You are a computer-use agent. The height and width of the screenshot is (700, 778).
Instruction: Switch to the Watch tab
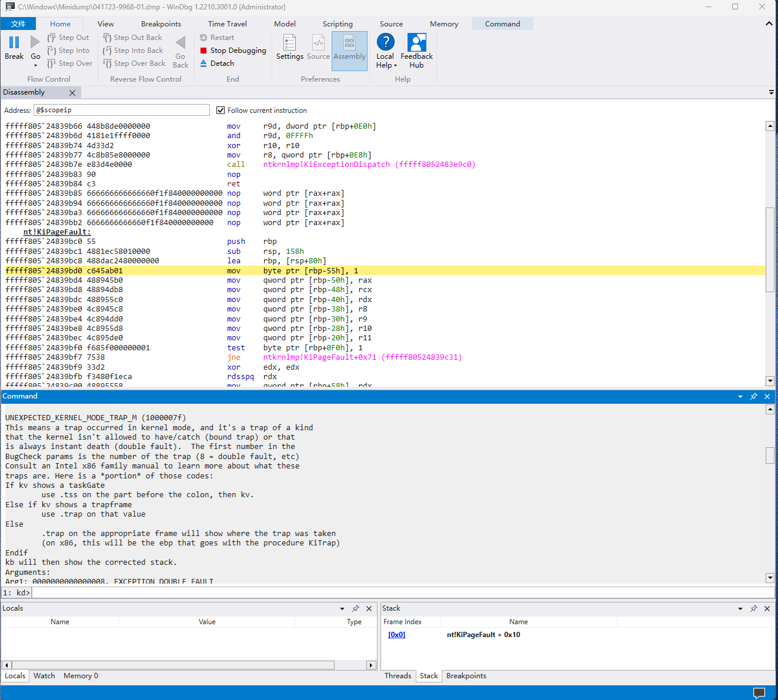44,675
